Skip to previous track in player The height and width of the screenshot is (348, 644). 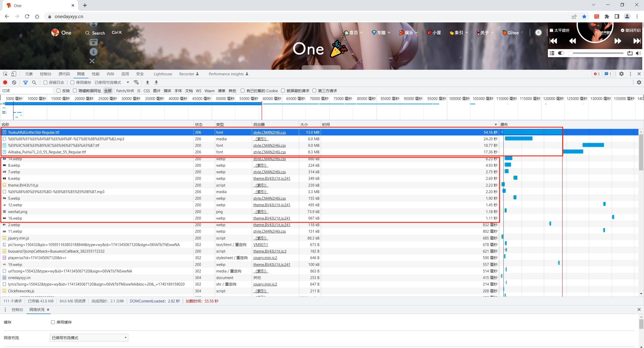tap(553, 41)
